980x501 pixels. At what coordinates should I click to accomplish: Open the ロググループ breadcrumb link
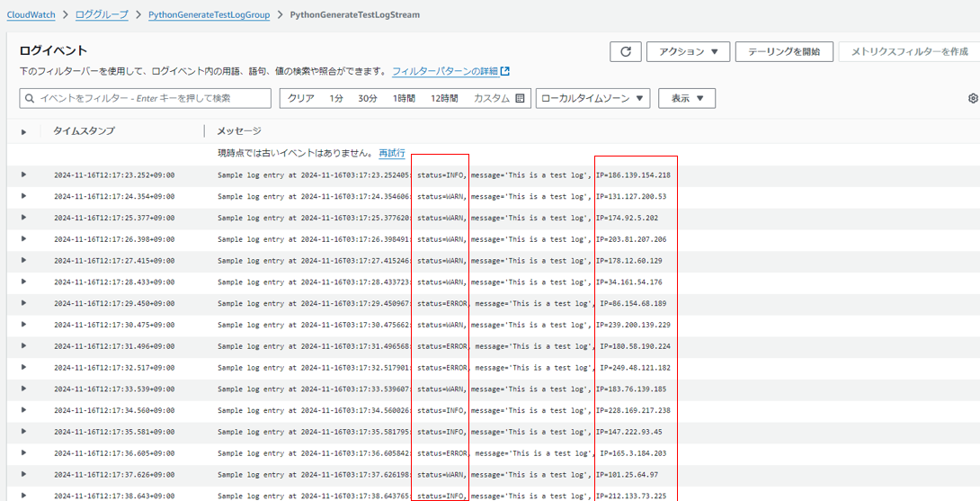click(102, 14)
